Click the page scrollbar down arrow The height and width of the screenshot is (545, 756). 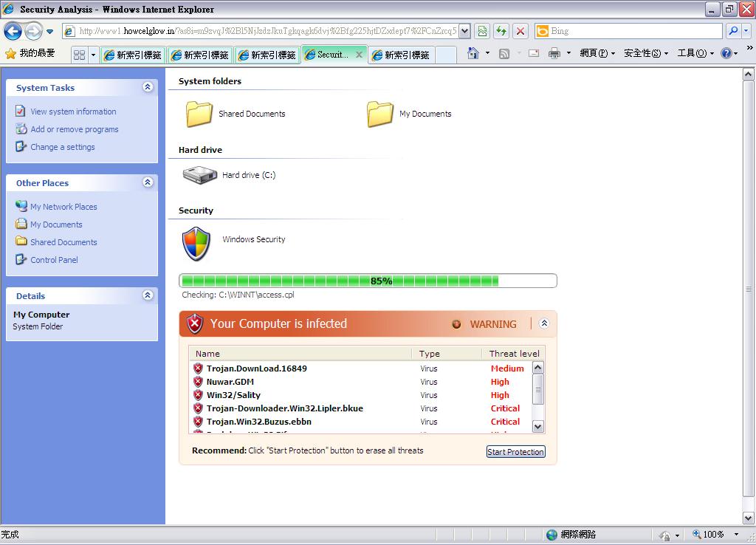coord(748,518)
